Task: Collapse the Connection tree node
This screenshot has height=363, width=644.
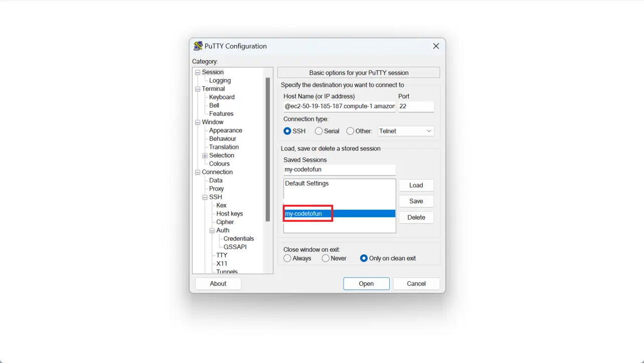Action: click(x=198, y=172)
